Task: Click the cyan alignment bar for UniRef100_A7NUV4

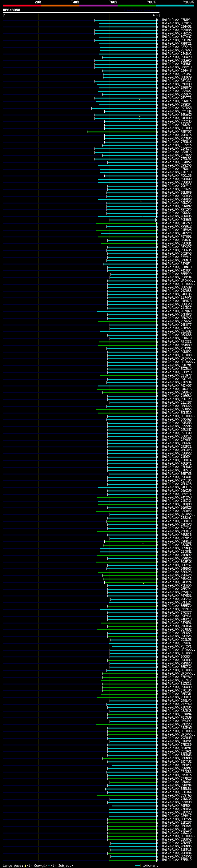Action: tap(126, 20)
